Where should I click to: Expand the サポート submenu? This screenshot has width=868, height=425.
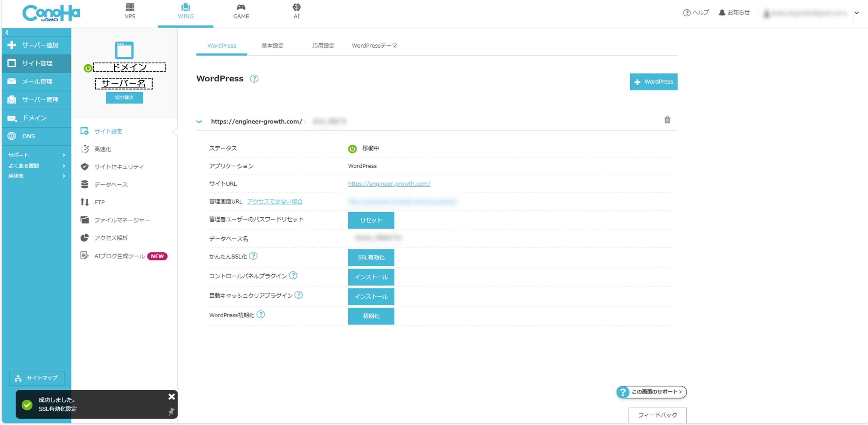pyautogui.click(x=36, y=155)
